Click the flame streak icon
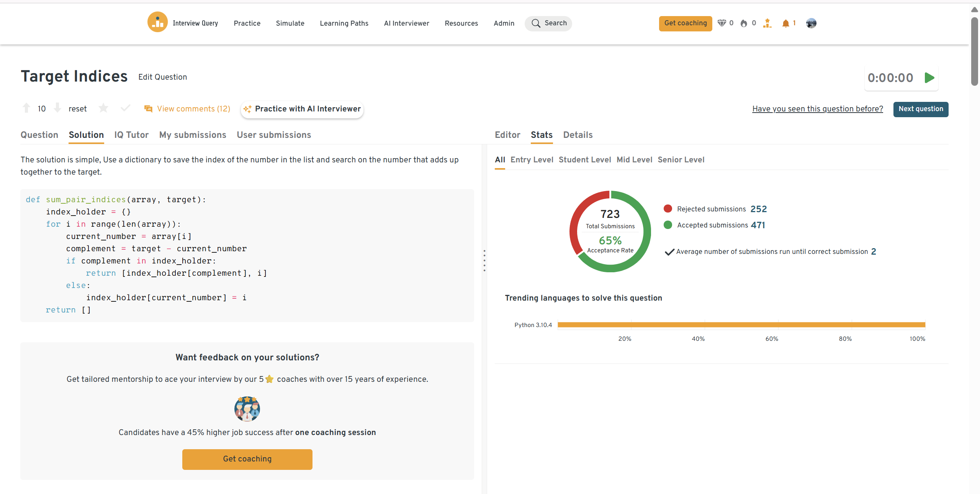Image resolution: width=980 pixels, height=494 pixels. pos(744,23)
